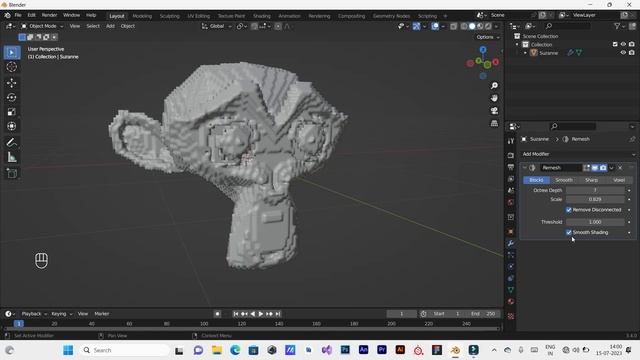
Task: Play the animation in reverse
Action: pos(253,314)
